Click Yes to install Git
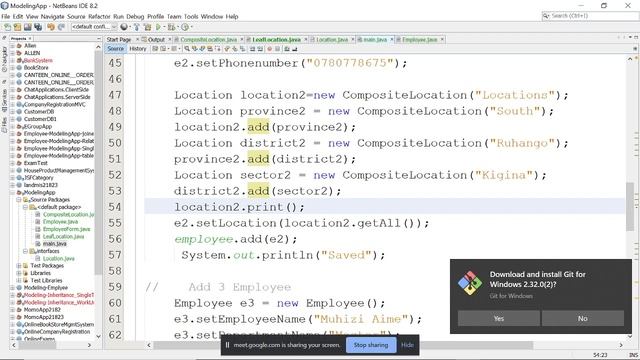Image resolution: width=640 pixels, height=360 pixels. tap(499, 318)
